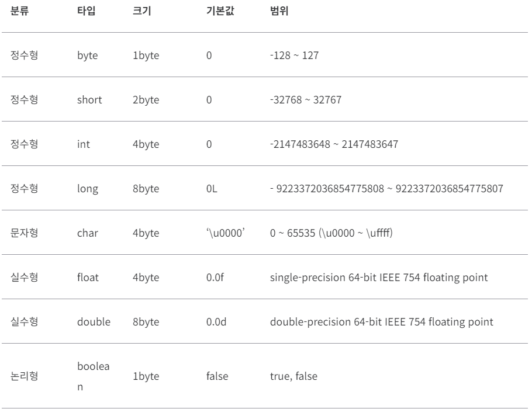Screen dimensions: 532x412
Task: Select the long type cell
Action: tap(88, 189)
